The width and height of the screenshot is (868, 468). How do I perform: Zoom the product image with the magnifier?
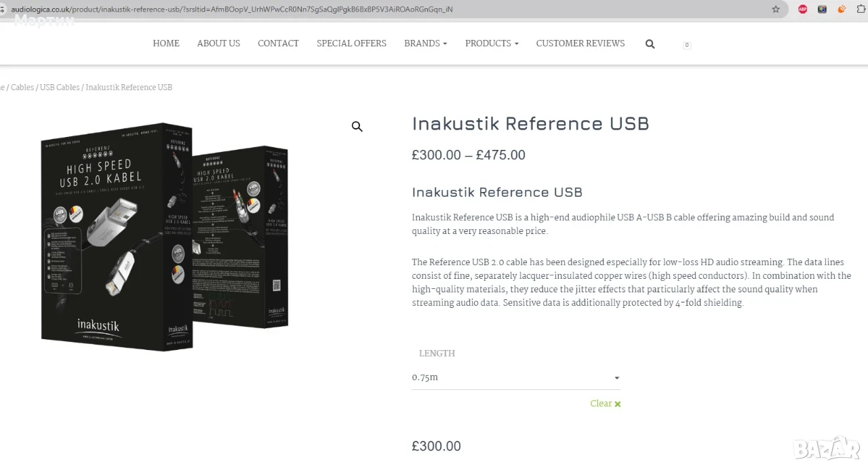357,126
